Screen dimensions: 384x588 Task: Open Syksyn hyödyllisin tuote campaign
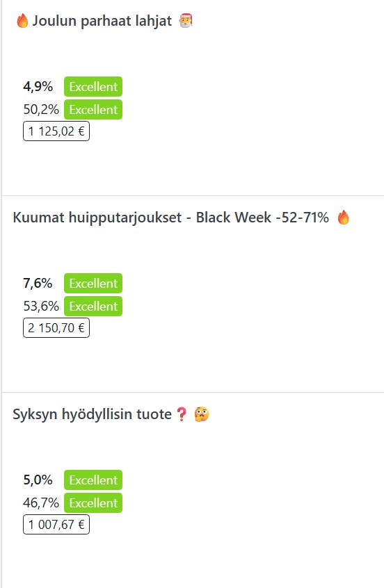(x=92, y=414)
